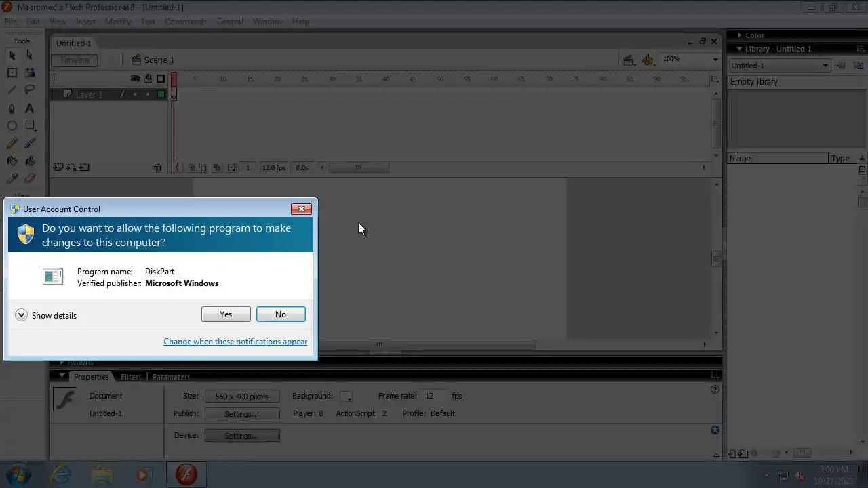
Task: Open Modify Onion Markers button
Action: point(231,167)
